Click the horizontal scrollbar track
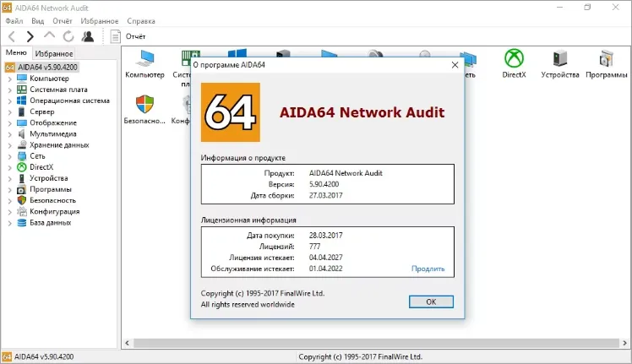Screen dimensions: 632x364 pyautogui.click(x=376, y=343)
